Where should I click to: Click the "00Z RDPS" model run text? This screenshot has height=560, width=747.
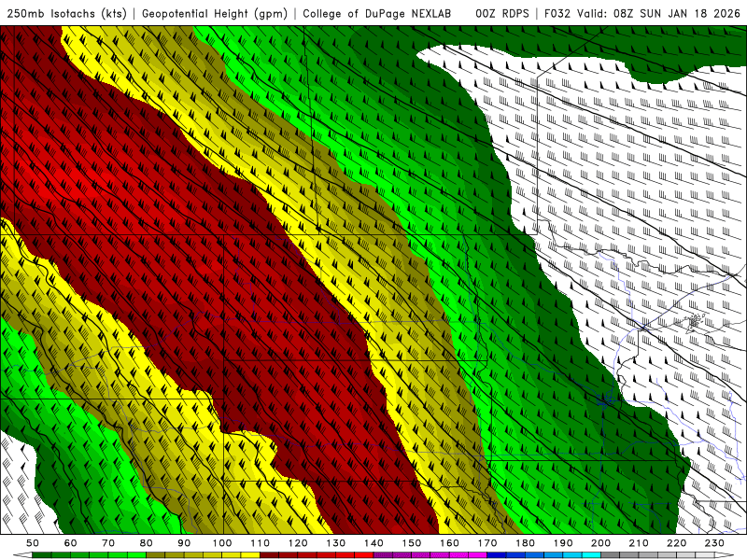click(x=502, y=13)
